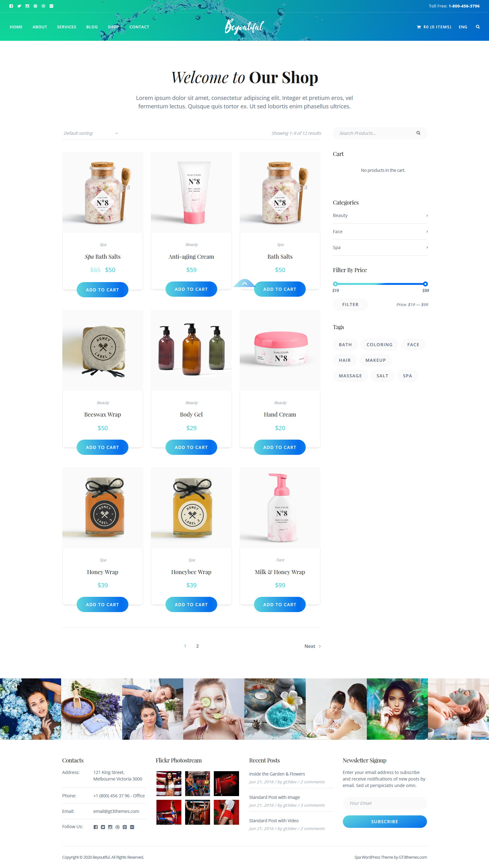Open the footer Facebook follow icon
This screenshot has height=868, width=489.
(x=96, y=827)
